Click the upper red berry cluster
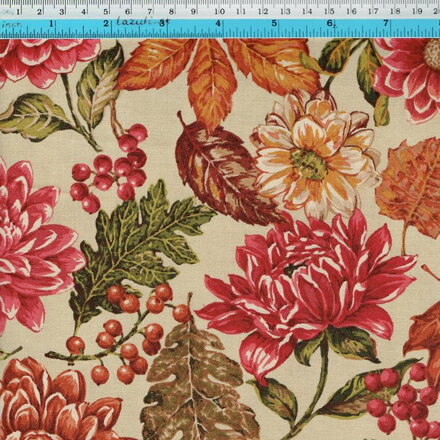 pos(110,168)
